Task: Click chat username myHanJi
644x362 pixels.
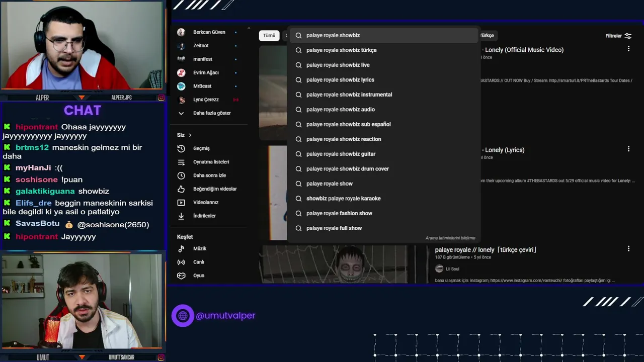Action: [33, 168]
